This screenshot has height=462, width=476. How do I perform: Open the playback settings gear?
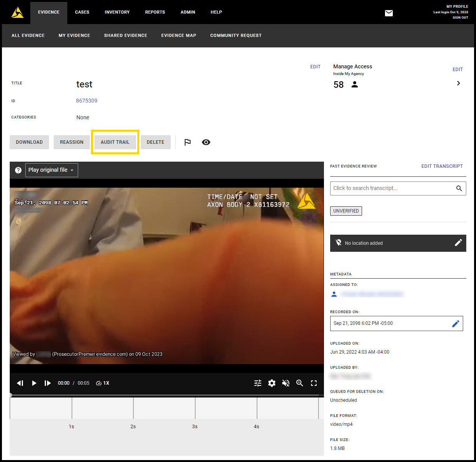tap(272, 383)
